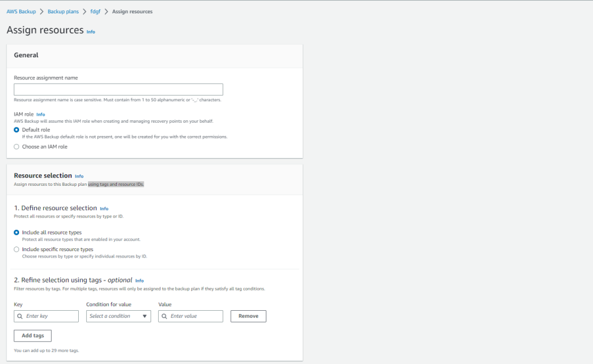593x364 pixels.
Task: Click search icon in the Key field
Action: pos(20,316)
